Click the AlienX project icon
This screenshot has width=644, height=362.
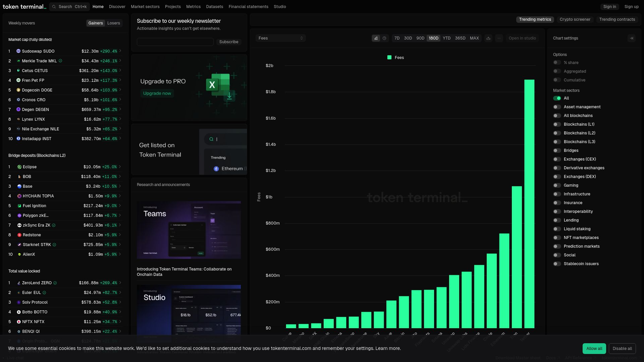click(19, 254)
